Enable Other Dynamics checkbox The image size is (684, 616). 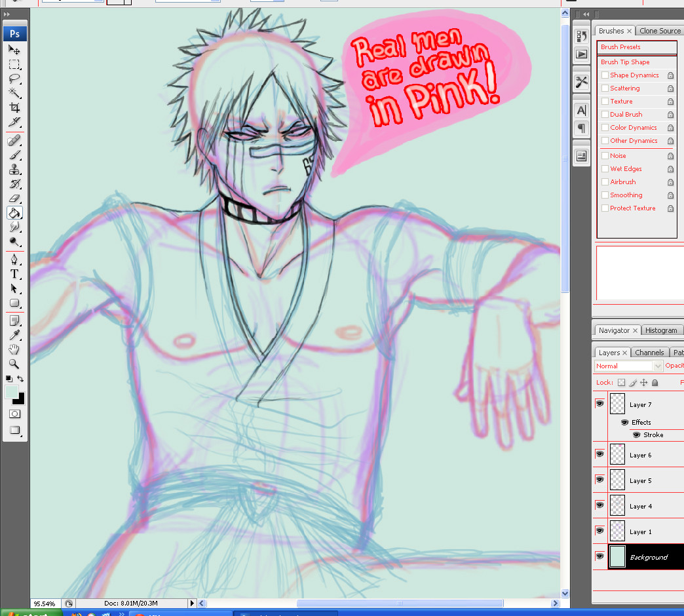(605, 140)
